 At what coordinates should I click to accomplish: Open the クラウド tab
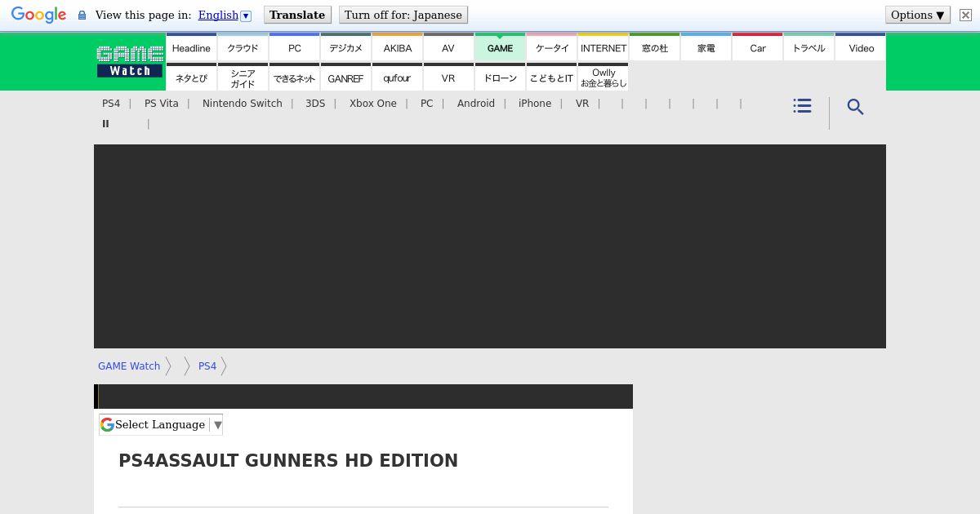pyautogui.click(x=243, y=47)
